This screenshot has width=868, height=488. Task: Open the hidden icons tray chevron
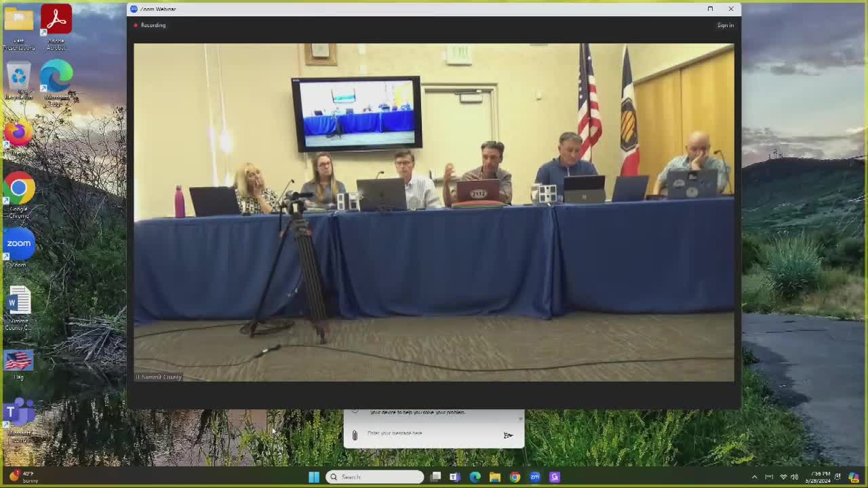[x=755, y=476]
